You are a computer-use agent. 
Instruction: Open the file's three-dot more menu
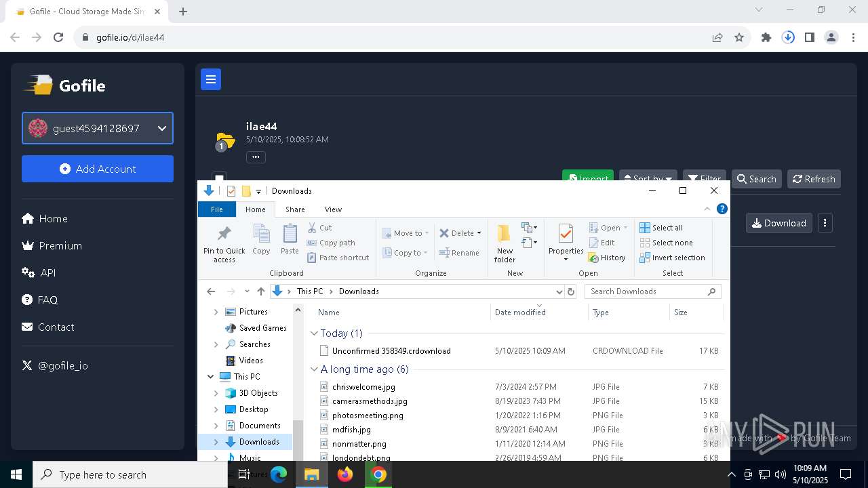coord(825,223)
